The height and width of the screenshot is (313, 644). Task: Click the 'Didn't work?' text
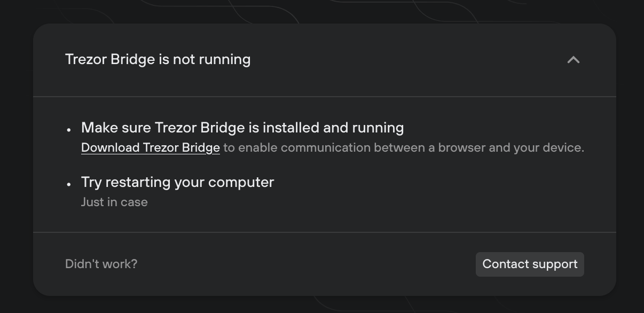point(100,264)
